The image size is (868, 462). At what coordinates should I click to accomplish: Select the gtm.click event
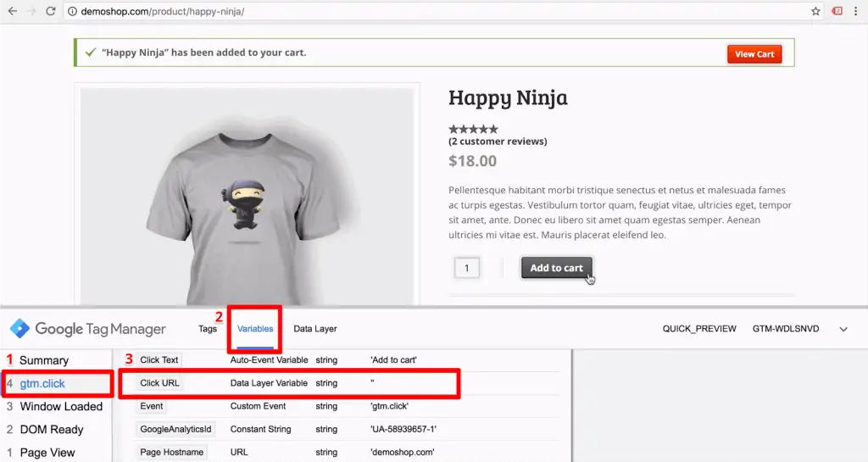point(42,383)
